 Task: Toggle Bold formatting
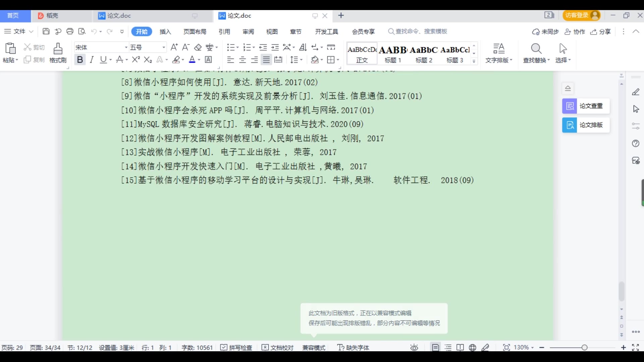(80, 60)
